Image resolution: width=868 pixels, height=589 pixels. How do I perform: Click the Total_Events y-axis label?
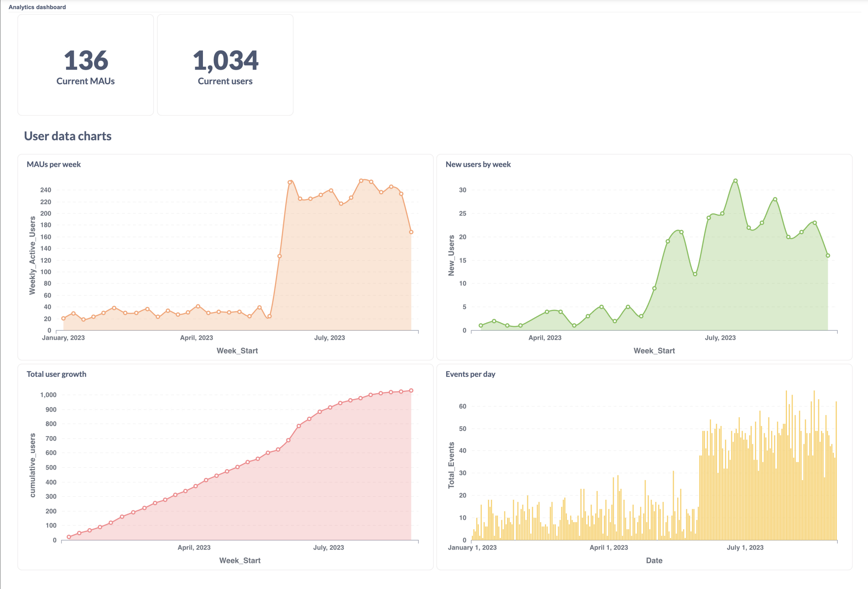(451, 465)
